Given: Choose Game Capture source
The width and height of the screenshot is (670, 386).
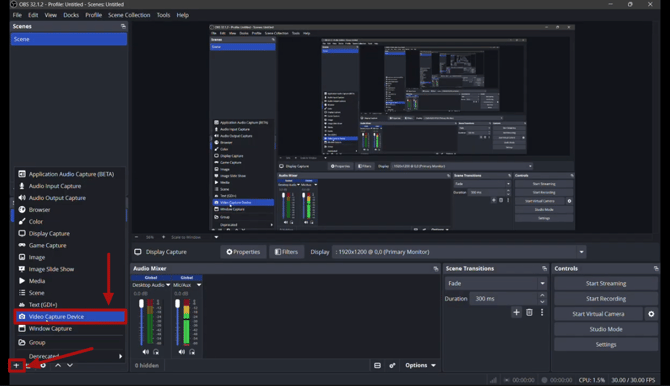Looking at the screenshot, I should [x=71, y=245].
